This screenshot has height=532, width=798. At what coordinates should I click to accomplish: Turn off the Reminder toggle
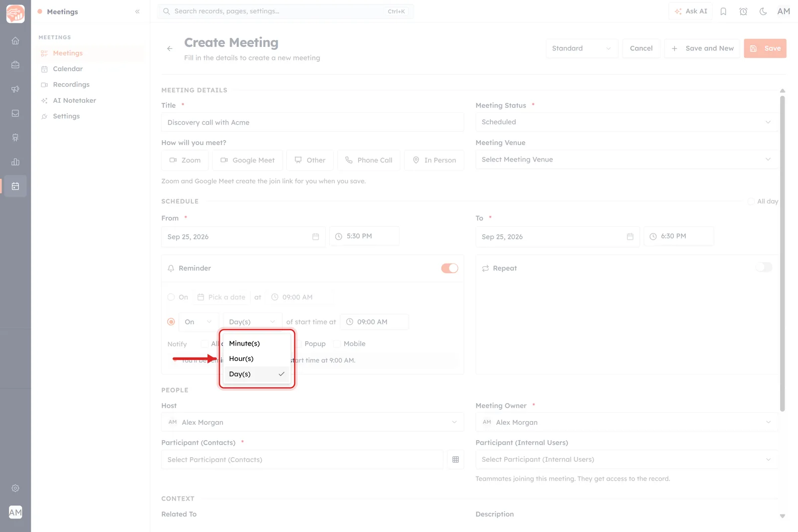(x=449, y=268)
